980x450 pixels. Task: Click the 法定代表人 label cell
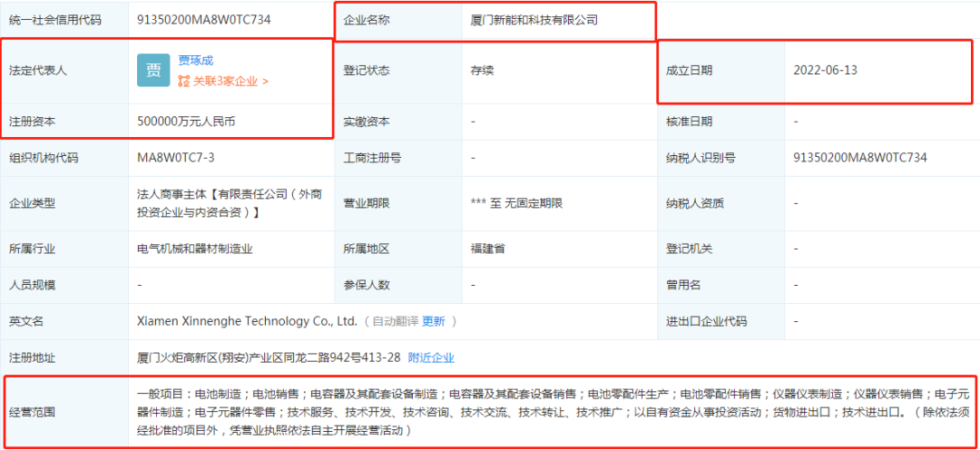point(64,71)
